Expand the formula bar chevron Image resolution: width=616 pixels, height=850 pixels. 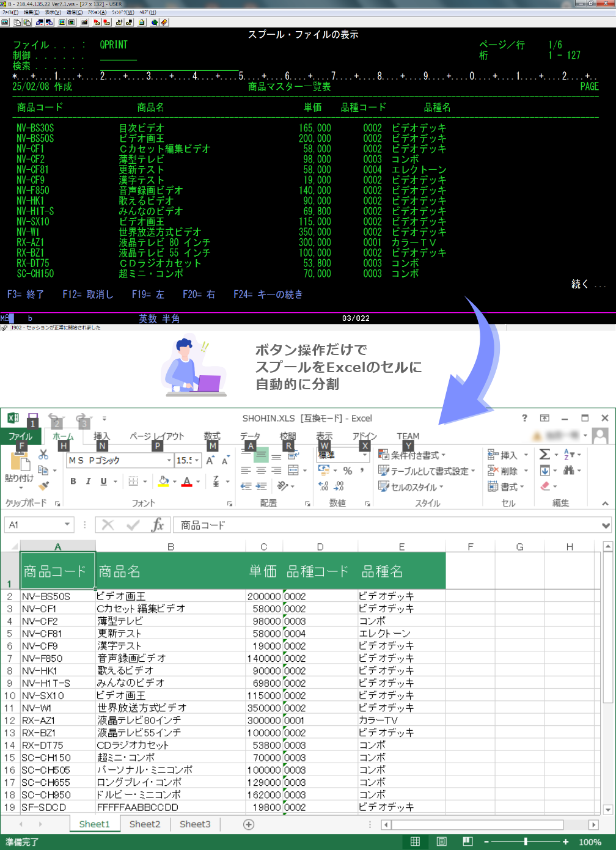point(606,525)
